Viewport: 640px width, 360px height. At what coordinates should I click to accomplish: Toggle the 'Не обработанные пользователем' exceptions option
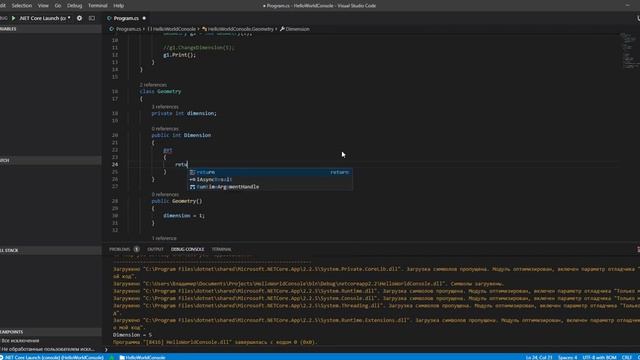pyautogui.click(x=48, y=349)
